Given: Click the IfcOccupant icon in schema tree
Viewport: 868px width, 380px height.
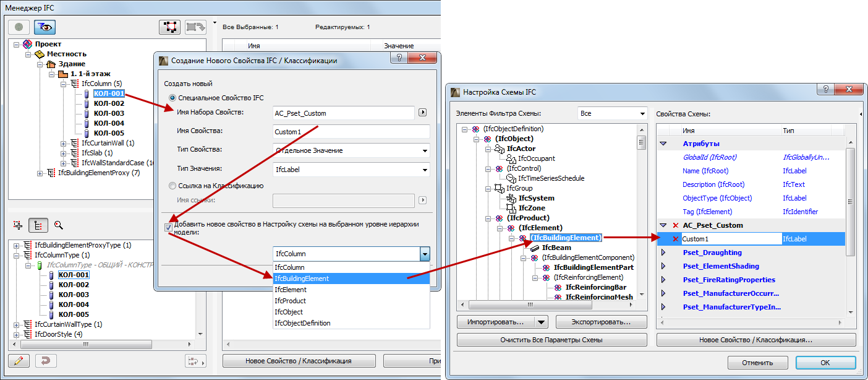Looking at the screenshot, I should click(511, 158).
